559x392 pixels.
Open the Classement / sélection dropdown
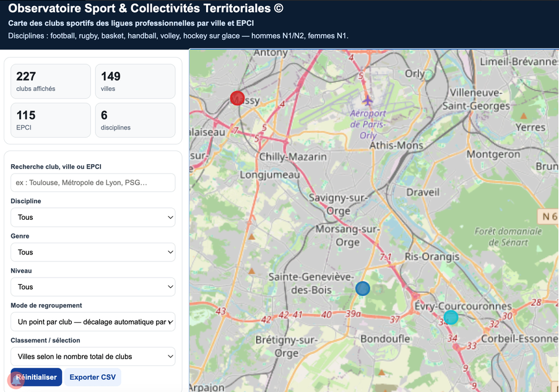[x=93, y=356]
